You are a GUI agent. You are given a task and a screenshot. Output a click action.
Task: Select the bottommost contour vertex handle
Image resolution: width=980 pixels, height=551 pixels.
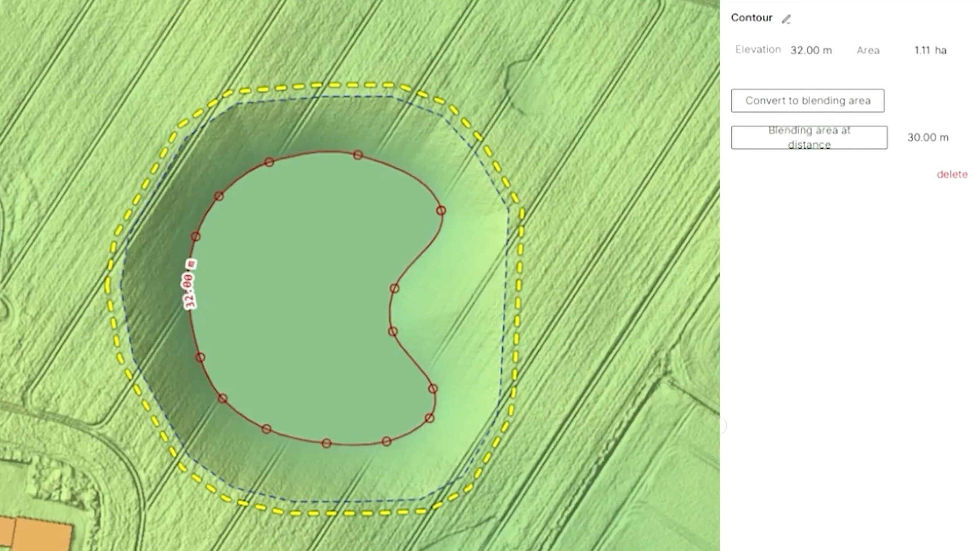click(326, 443)
